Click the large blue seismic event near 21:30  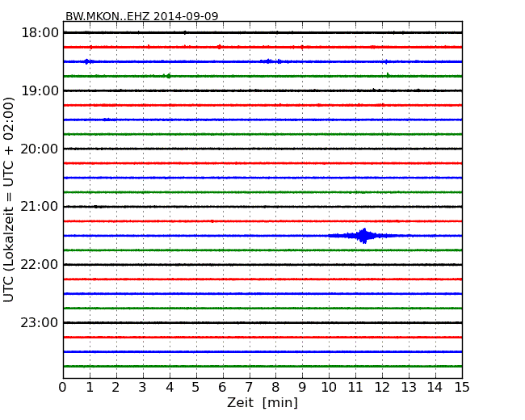[364, 236]
